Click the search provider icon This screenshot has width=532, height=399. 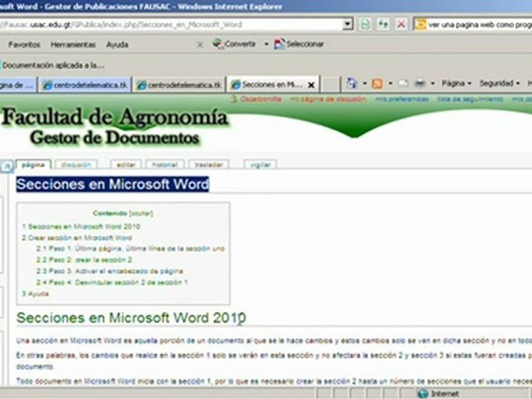coord(421,24)
